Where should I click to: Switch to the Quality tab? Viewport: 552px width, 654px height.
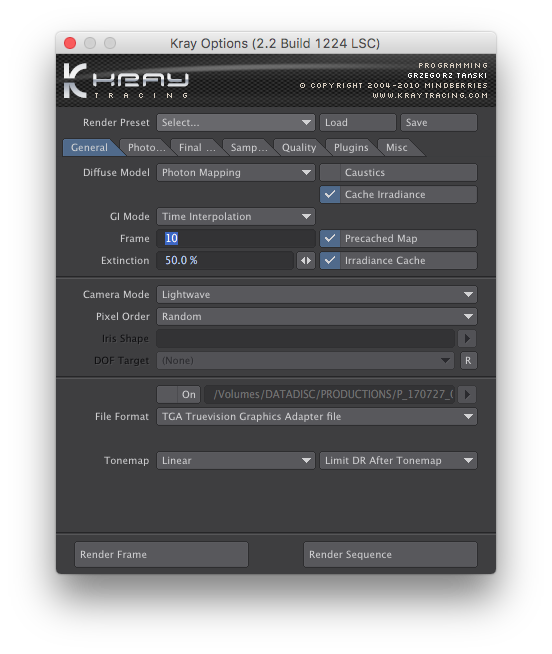(299, 148)
